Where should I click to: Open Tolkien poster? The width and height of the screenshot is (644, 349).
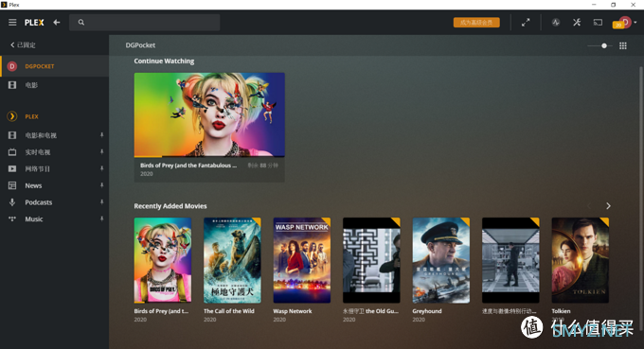coord(581,260)
